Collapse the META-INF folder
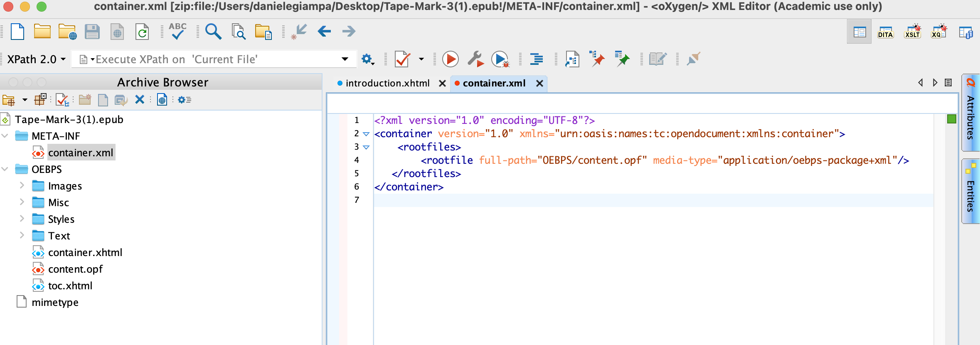Image resolution: width=980 pixels, height=345 pixels. click(5, 136)
